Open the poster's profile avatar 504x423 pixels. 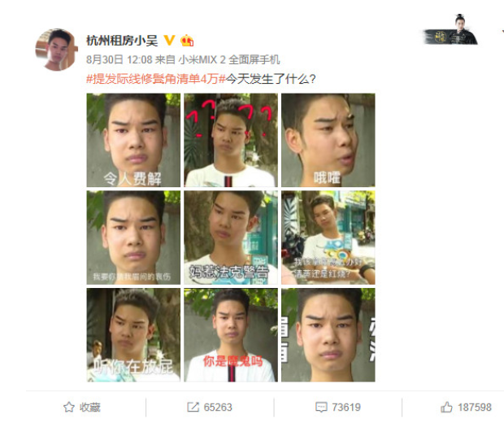56,50
